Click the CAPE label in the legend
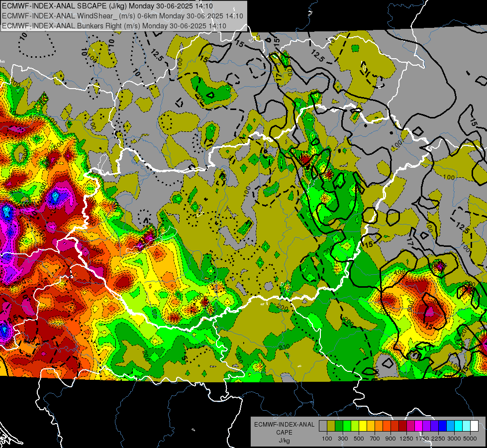Image resolution: width=487 pixels, height=448 pixels. point(284,432)
